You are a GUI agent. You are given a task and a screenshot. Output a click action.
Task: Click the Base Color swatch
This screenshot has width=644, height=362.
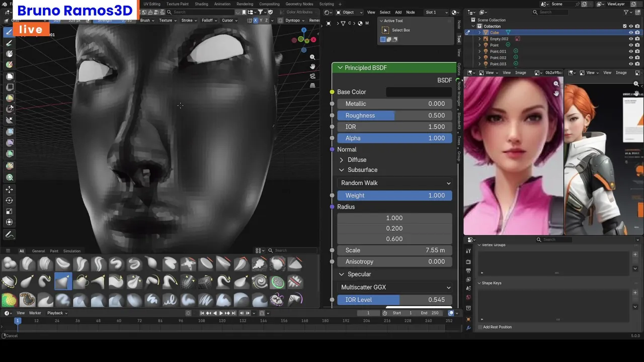click(418, 92)
